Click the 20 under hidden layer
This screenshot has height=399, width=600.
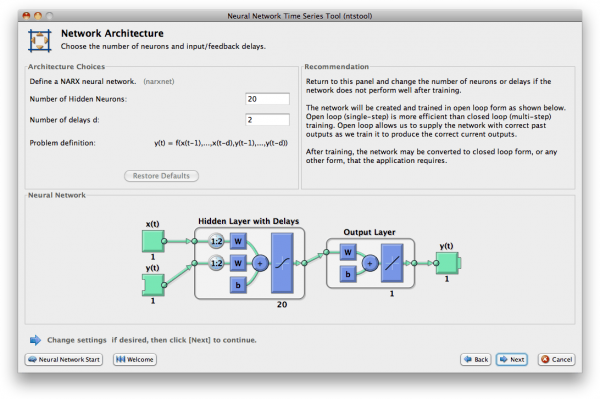pyautogui.click(x=282, y=305)
